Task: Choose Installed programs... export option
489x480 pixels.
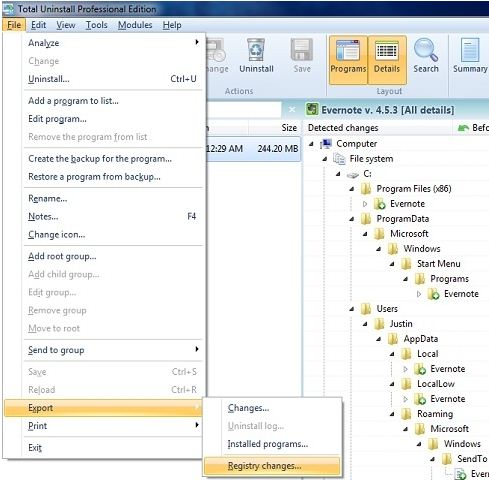Action: [273, 444]
